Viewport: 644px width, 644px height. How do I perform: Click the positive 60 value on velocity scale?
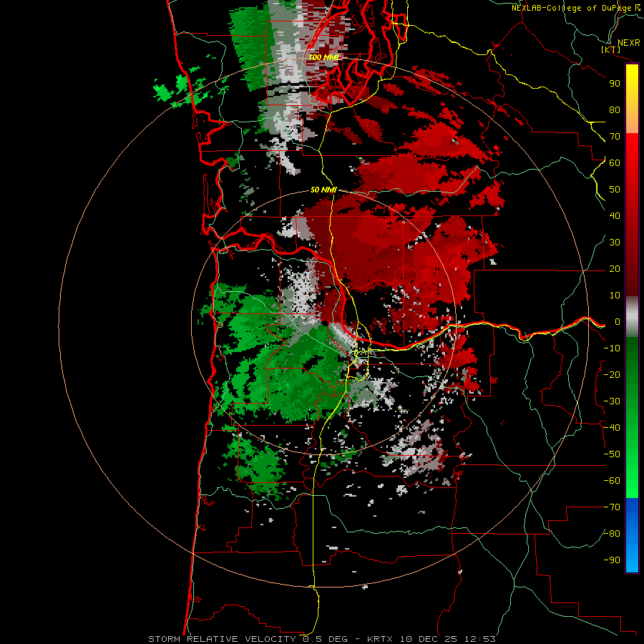[615, 163]
